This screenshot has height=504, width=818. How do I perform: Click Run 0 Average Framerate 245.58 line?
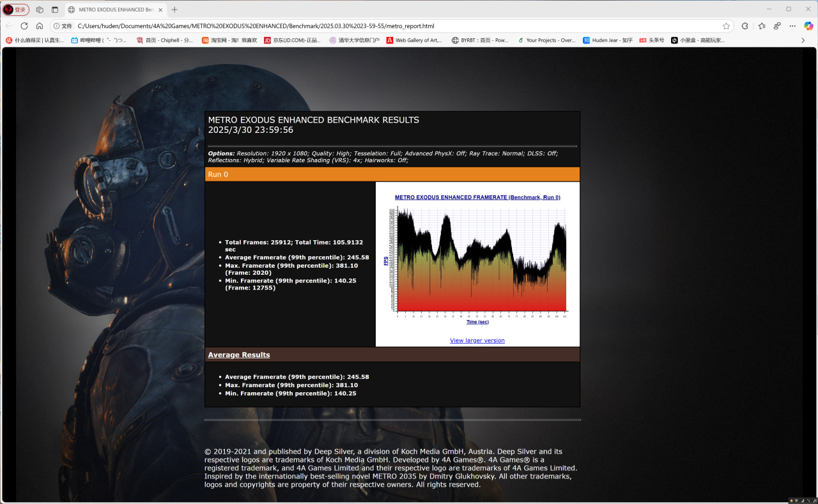pos(297,257)
